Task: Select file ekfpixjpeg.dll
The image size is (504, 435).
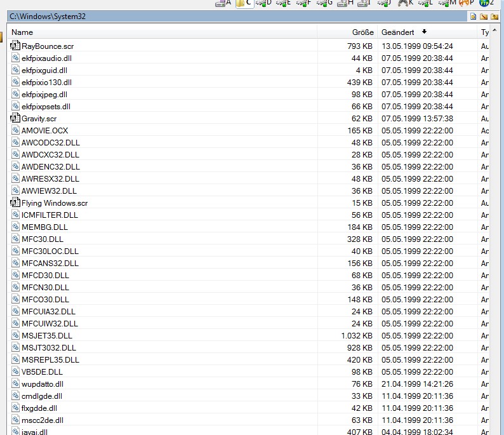Action: coord(44,95)
